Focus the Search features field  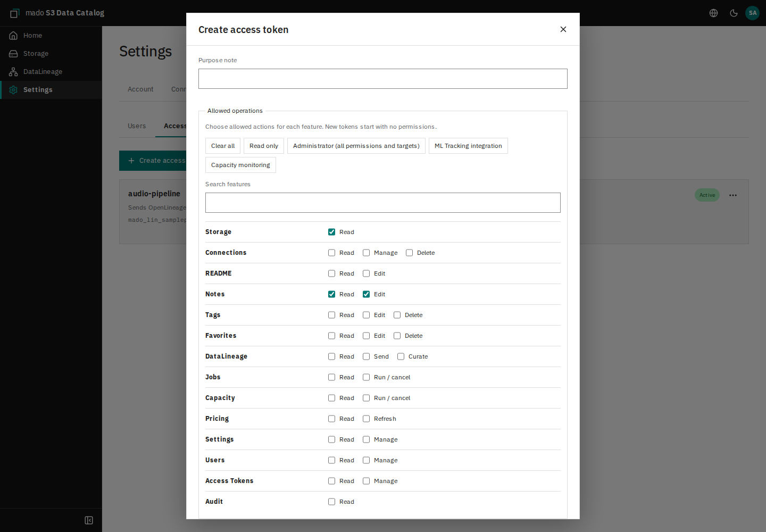pos(383,203)
